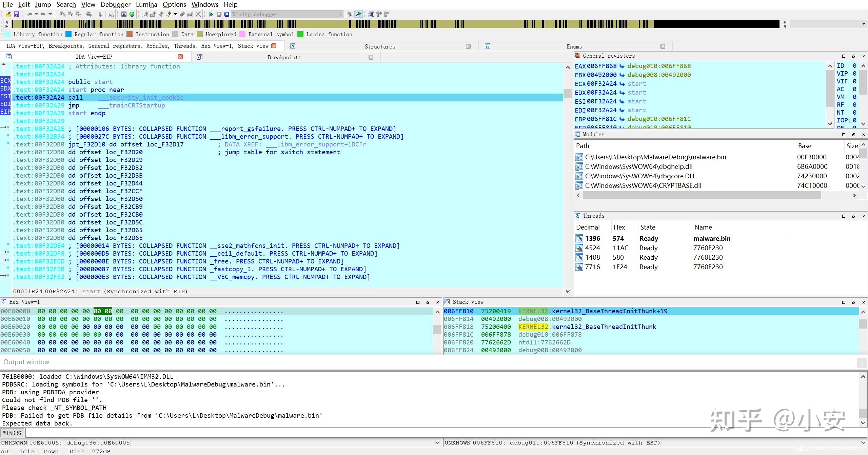Image resolution: width=868 pixels, height=455 pixels.
Task: Open the Lumina menu
Action: [146, 4]
